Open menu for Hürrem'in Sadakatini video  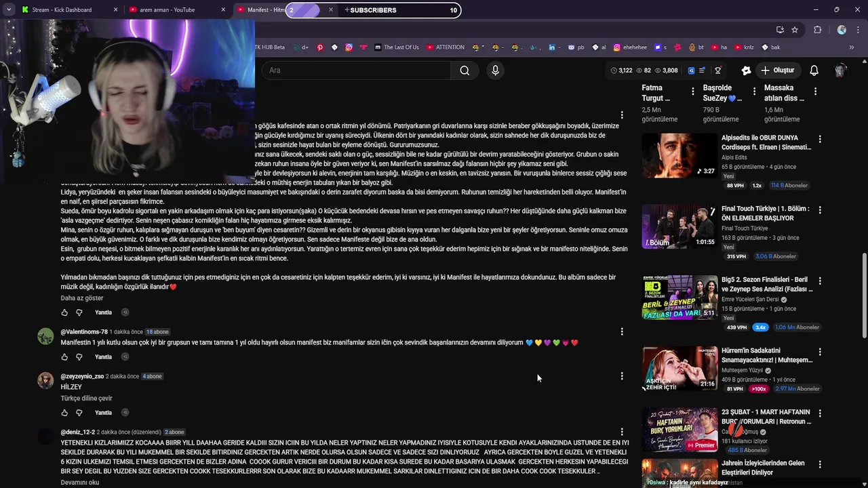820,352
